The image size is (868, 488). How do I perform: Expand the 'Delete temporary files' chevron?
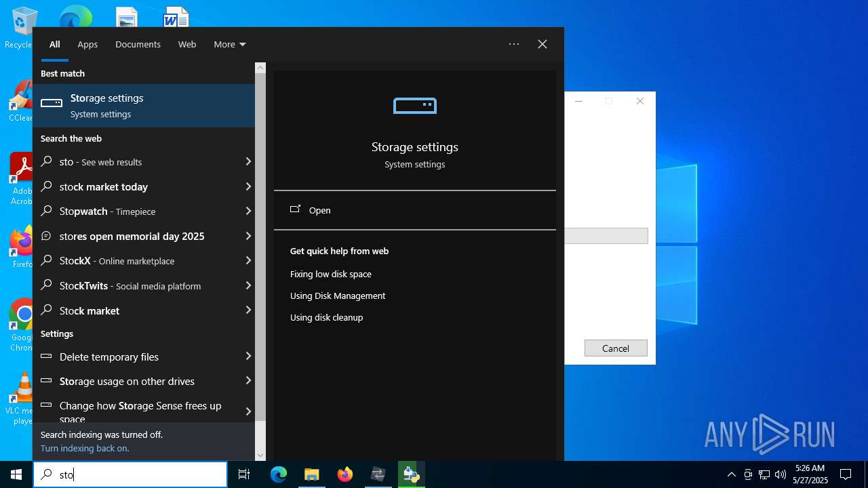248,356
